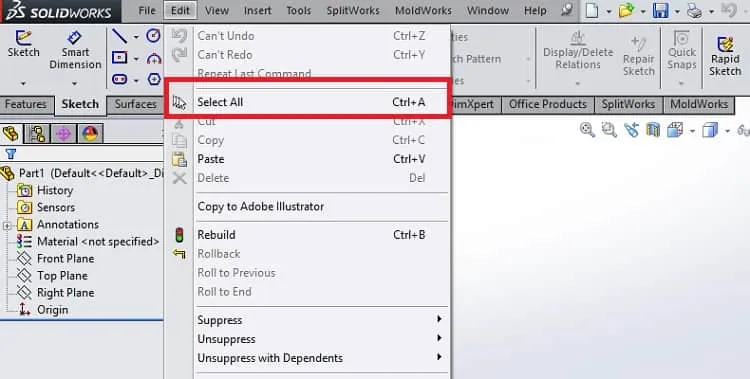This screenshot has width=750, height=379.
Task: Click the Zoom to Fit icon
Action: [587, 130]
